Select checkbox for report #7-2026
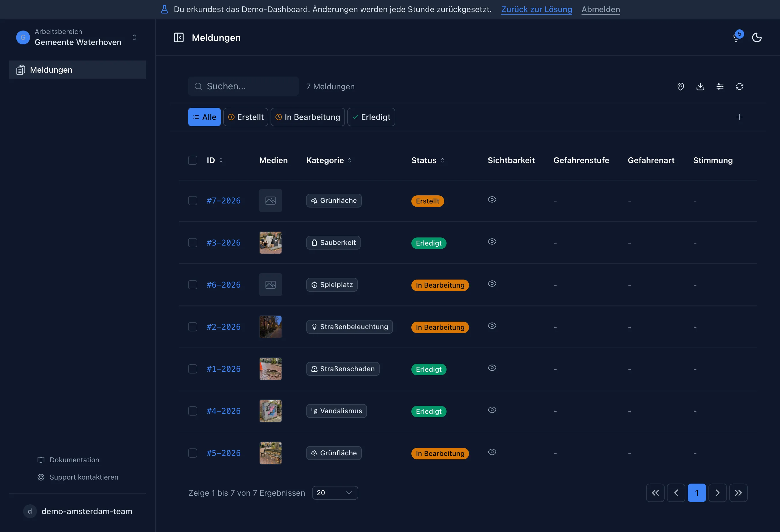780x532 pixels. (x=193, y=201)
